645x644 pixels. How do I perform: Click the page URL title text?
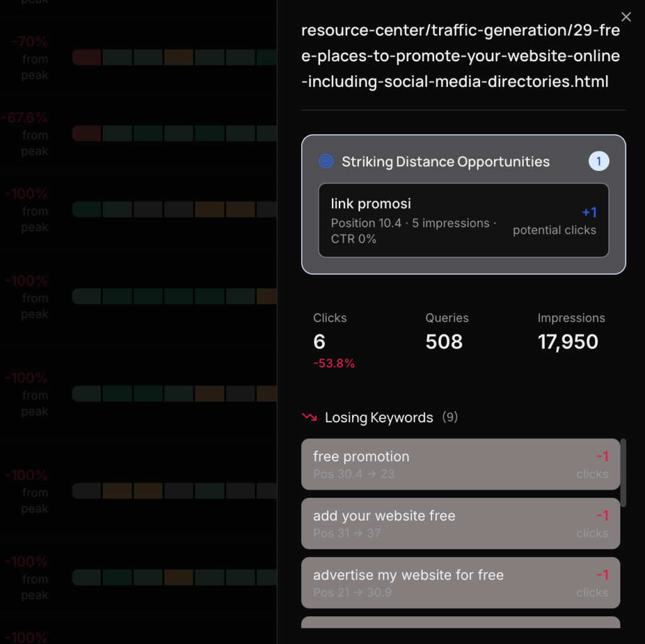tap(460, 56)
